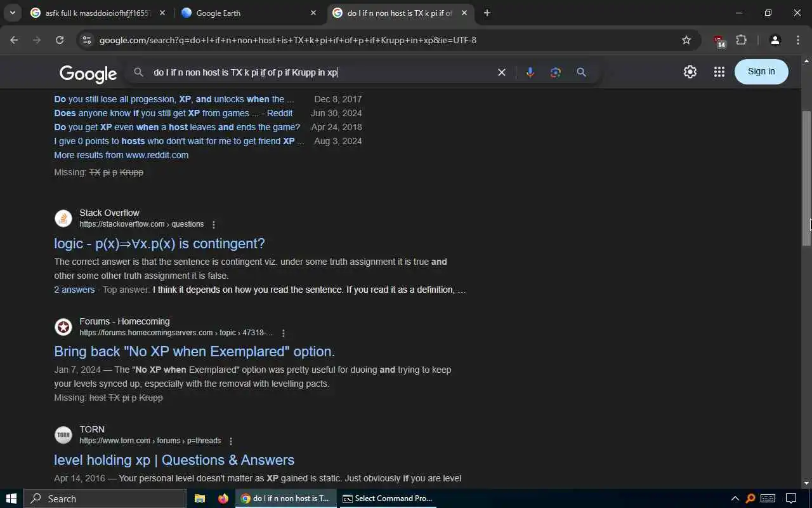Click 'Forums - Homecoming' site name text

coord(124,321)
